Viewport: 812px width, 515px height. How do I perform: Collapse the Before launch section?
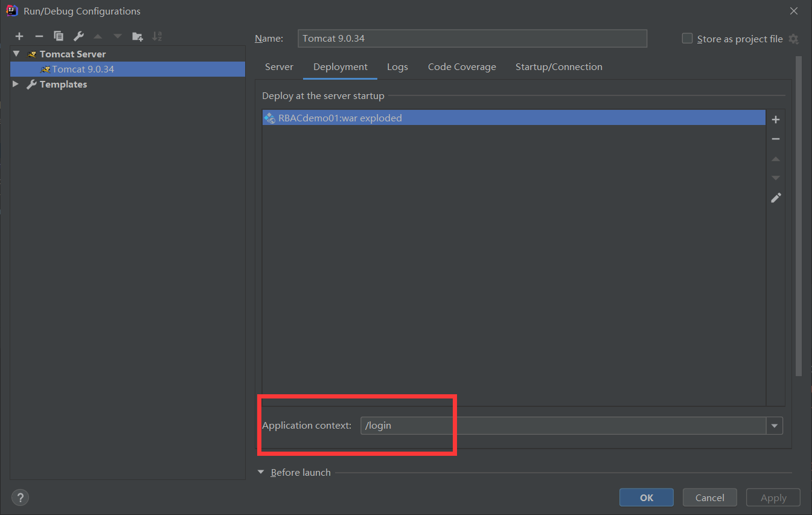pos(261,472)
